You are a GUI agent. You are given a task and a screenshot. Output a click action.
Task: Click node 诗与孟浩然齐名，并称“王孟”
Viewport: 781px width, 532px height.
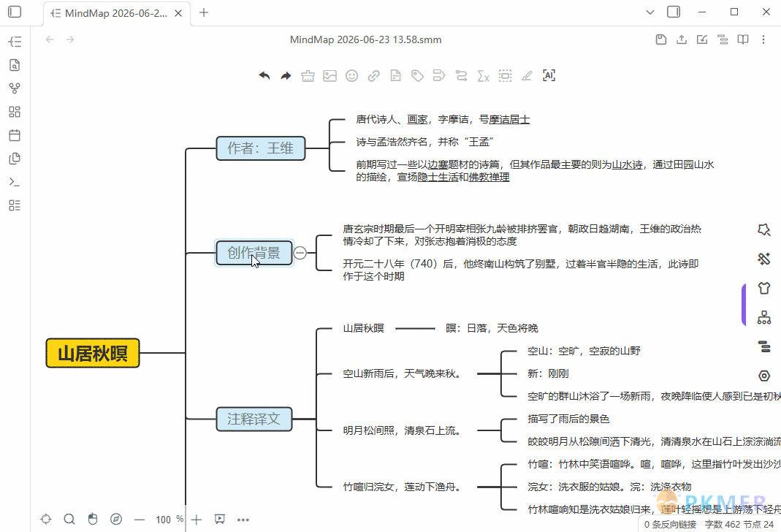pos(424,142)
